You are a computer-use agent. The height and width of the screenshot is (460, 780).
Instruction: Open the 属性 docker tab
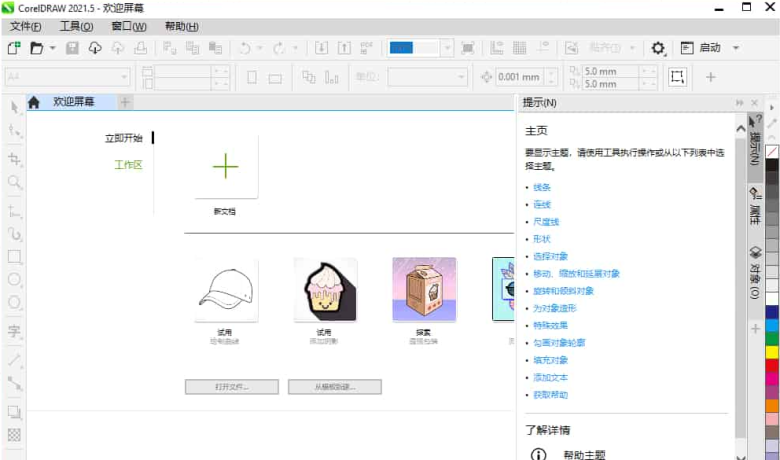755,207
